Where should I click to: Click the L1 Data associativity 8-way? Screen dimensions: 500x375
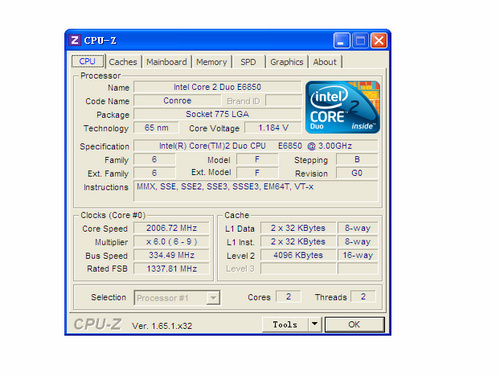click(358, 228)
